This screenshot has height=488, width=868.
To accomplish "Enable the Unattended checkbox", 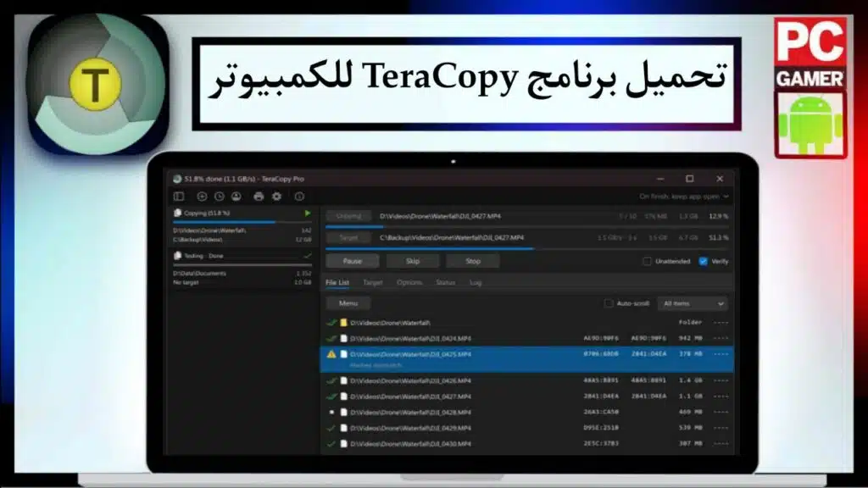I will pos(647,261).
